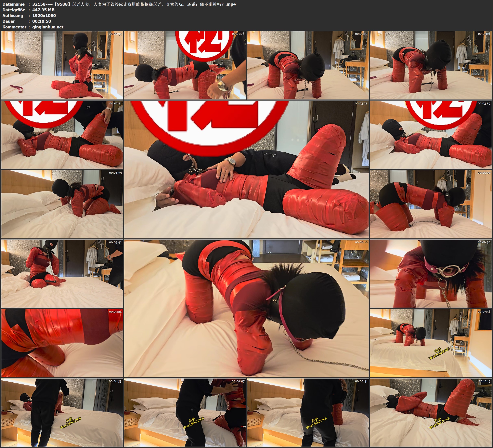Click the Dauer value 00:10:50
This screenshot has height=448, width=493.
[x=42, y=21]
